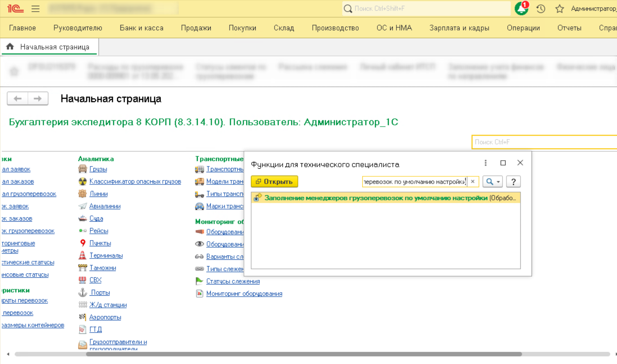
Task: Click the horizontal scrollbar at the bottom
Action: [304, 354]
